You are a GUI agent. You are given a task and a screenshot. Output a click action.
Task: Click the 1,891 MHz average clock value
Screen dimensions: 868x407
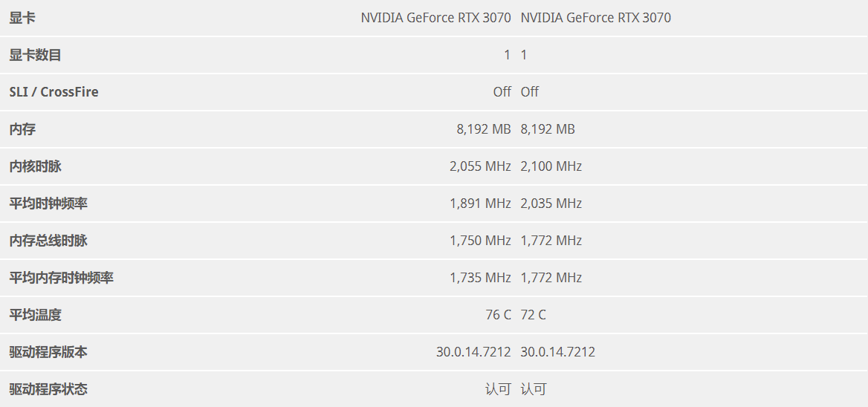coord(480,203)
